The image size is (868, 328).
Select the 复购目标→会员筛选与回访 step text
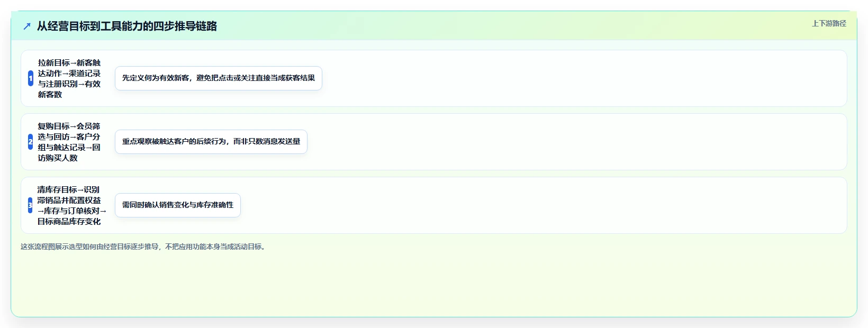[69, 142]
